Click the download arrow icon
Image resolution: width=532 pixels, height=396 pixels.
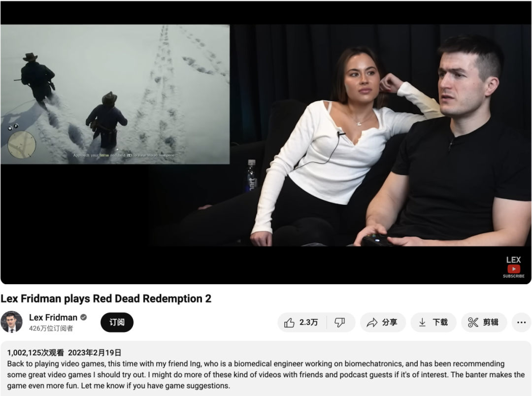point(422,322)
